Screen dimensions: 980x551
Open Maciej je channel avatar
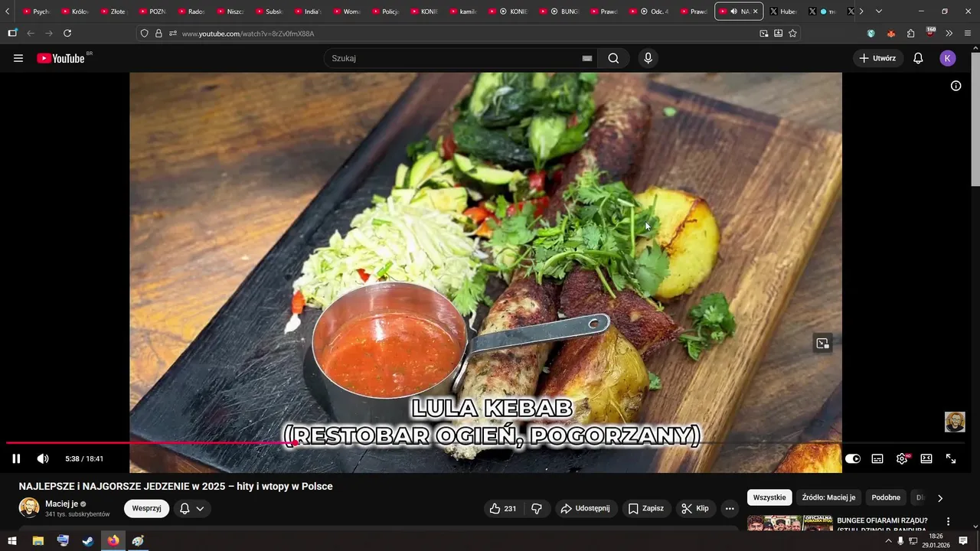click(29, 508)
